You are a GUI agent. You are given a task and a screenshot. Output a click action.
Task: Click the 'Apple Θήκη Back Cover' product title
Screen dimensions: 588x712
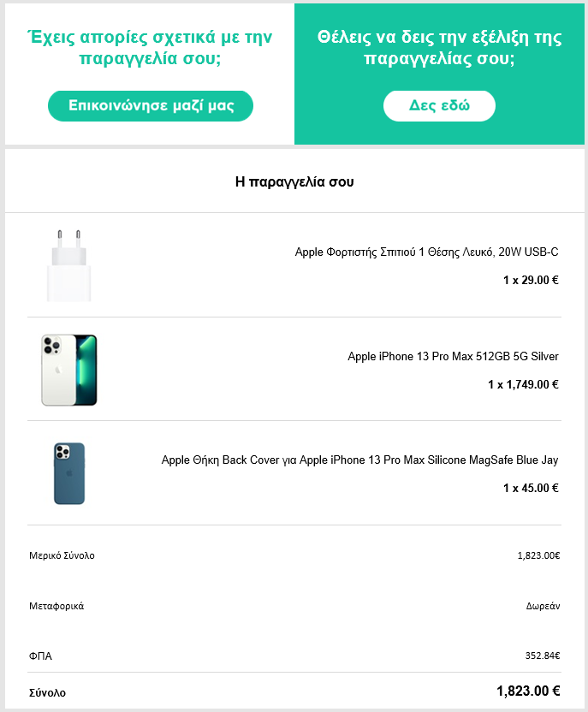359,460
